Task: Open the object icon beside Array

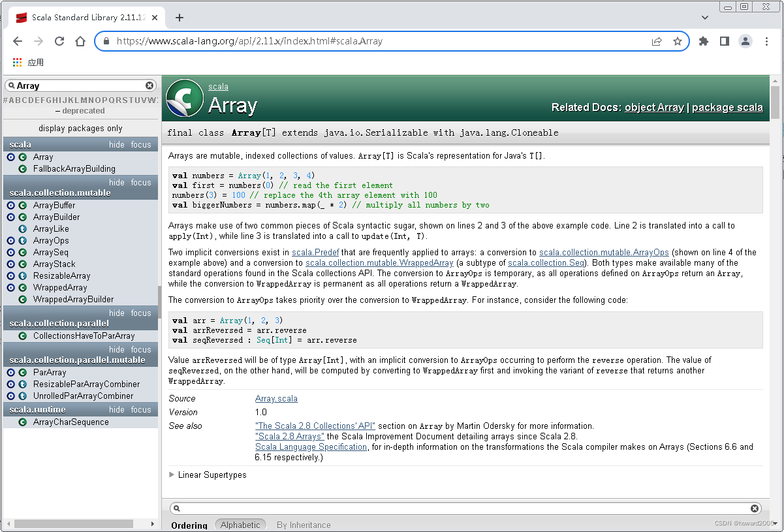Action: coord(11,157)
